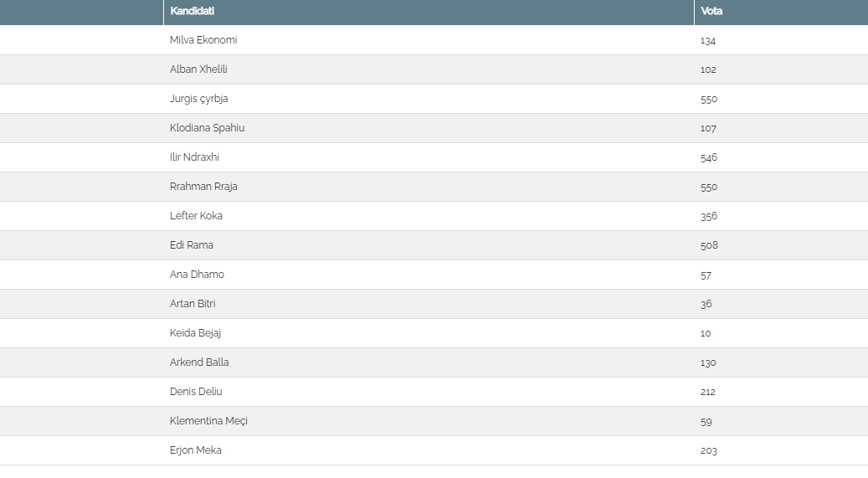
Task: Click on Lefter Koka's name
Action: 196,216
